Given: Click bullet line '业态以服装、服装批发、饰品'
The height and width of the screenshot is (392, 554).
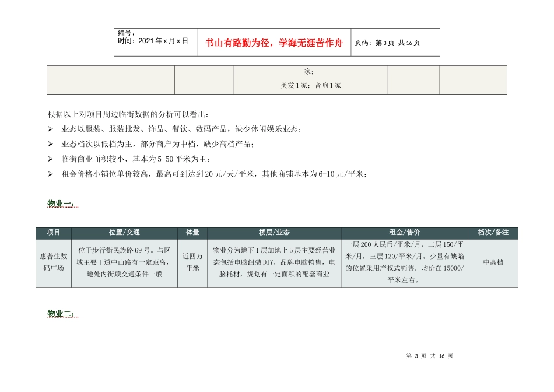Looking at the screenshot, I should (x=181, y=129).
